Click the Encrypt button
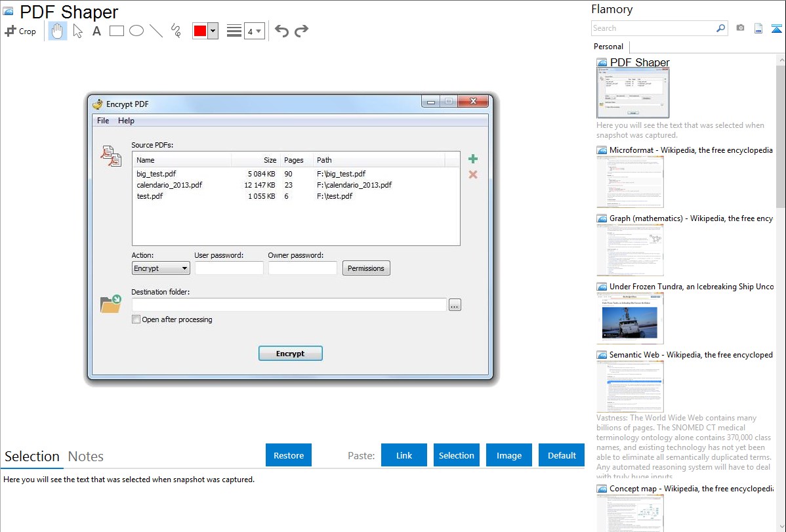Viewport: 786px width, 532px height. (290, 354)
